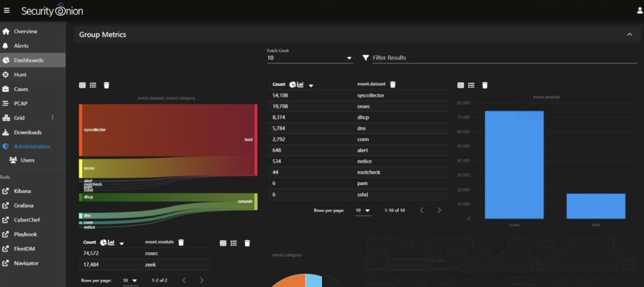The width and height of the screenshot is (644, 287).
Task: Switch event.category pie chart to list view
Action: point(234,243)
